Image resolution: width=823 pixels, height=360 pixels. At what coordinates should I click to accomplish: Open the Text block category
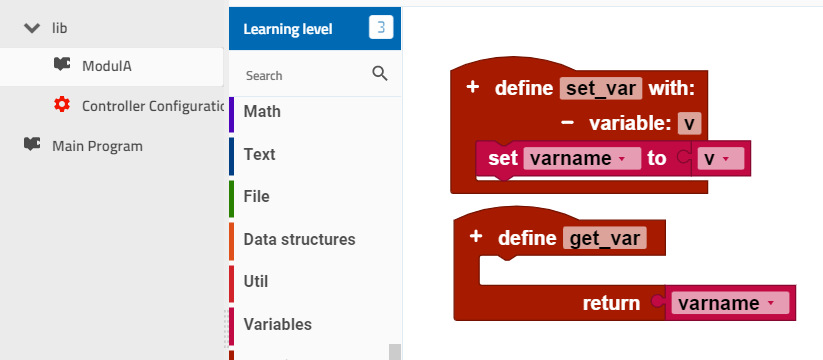coord(315,154)
